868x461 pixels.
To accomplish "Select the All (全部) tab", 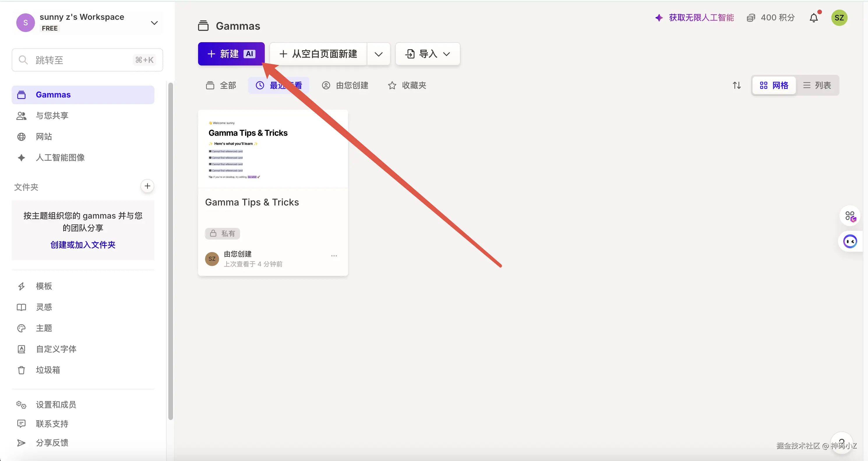I will [x=221, y=86].
